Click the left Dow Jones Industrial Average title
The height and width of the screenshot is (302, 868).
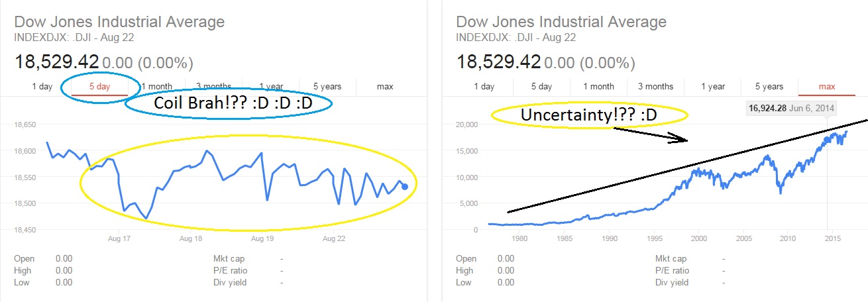pos(119,21)
